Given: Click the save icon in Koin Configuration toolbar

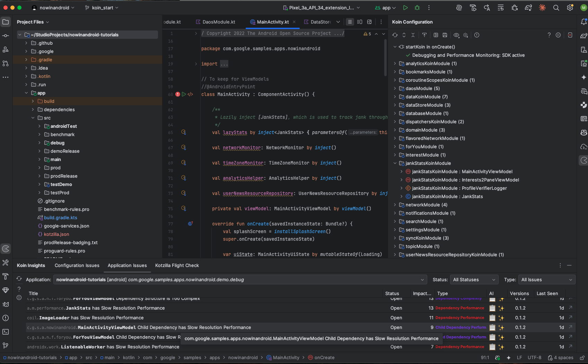Looking at the screenshot, I should pyautogui.click(x=445, y=35).
